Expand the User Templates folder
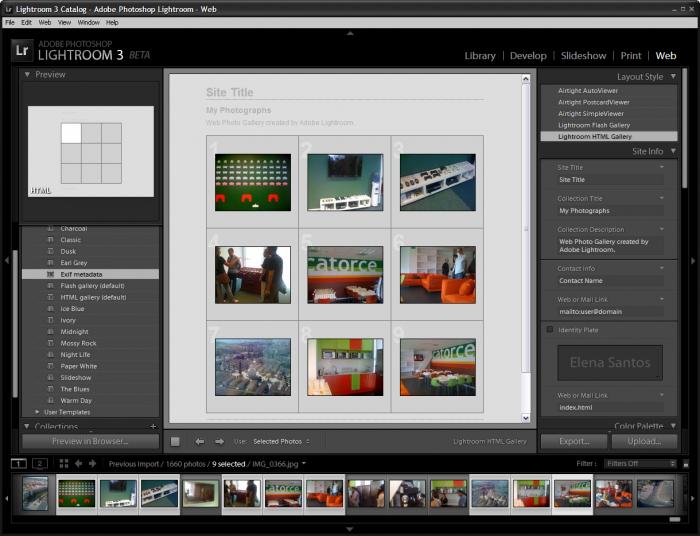Screen dimensions: 700x536 tap(38, 412)
